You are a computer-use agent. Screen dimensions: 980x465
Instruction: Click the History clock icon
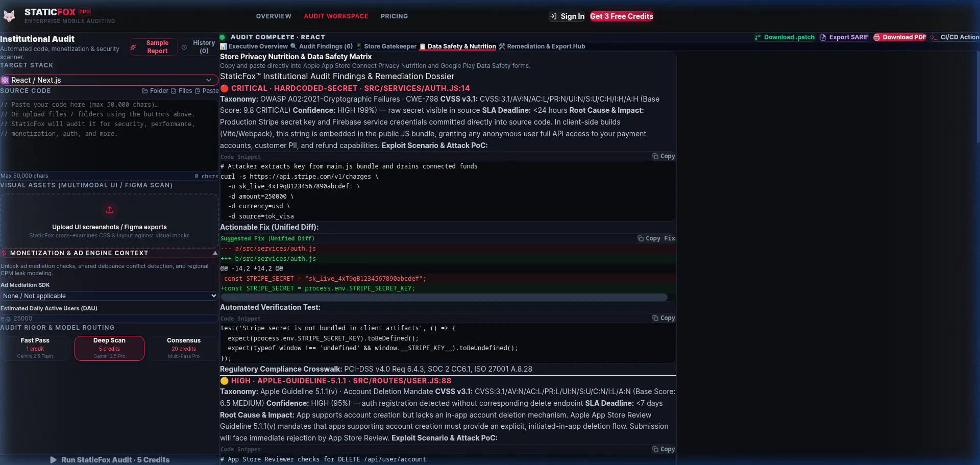point(184,47)
